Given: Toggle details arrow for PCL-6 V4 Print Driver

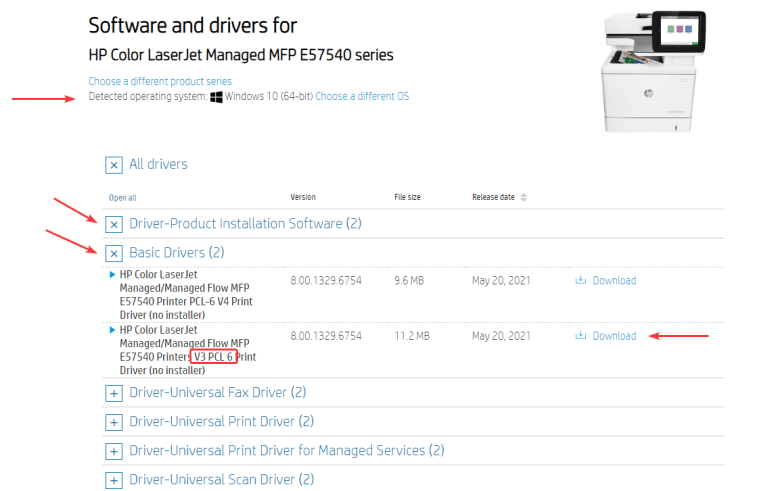Looking at the screenshot, I should pyautogui.click(x=112, y=273).
